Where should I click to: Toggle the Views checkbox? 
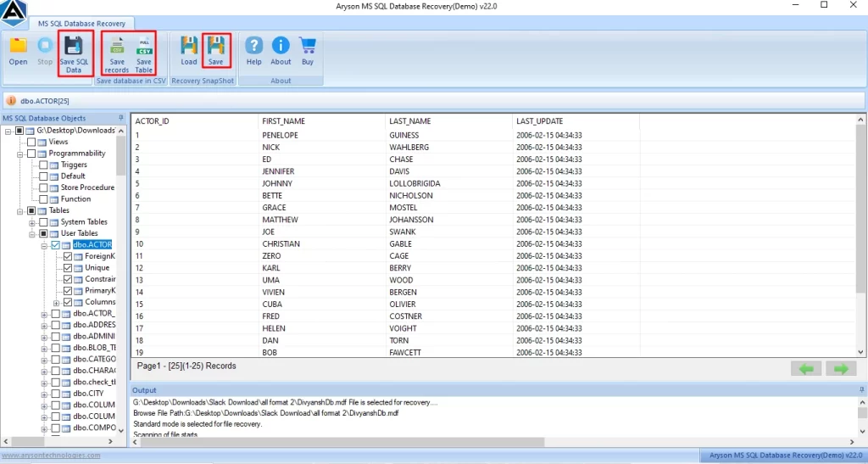coord(31,143)
